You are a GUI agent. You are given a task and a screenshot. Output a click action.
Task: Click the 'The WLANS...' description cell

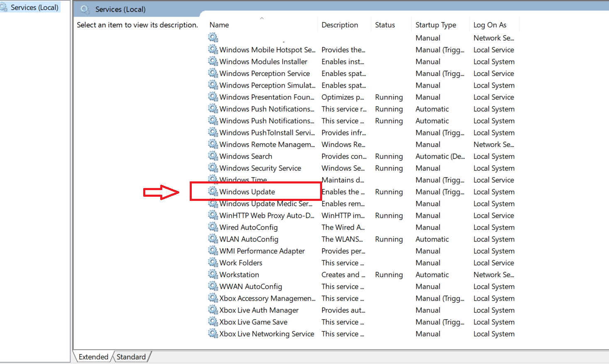click(342, 239)
